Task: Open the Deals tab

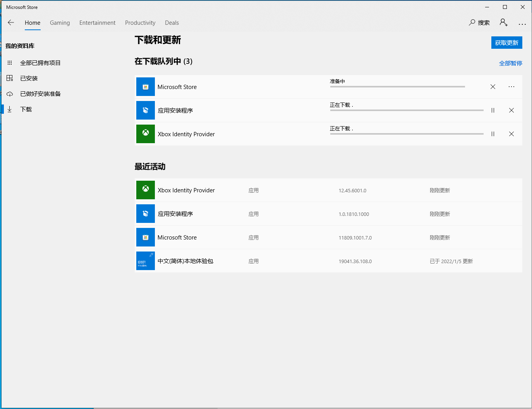Action: [x=172, y=23]
